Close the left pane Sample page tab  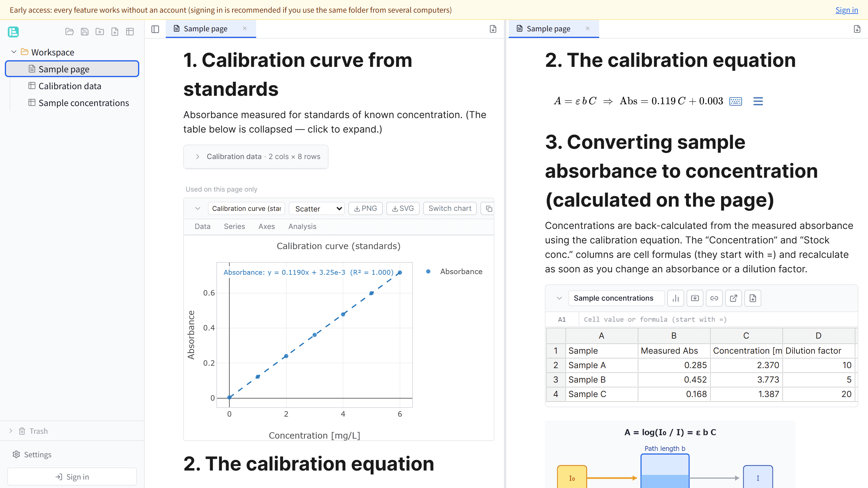245,29
